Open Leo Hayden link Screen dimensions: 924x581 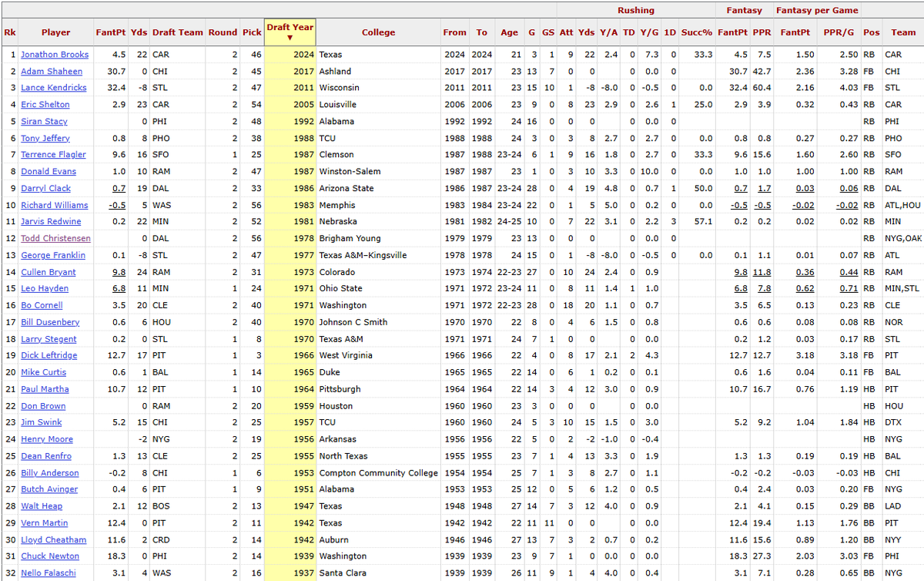[x=45, y=289]
